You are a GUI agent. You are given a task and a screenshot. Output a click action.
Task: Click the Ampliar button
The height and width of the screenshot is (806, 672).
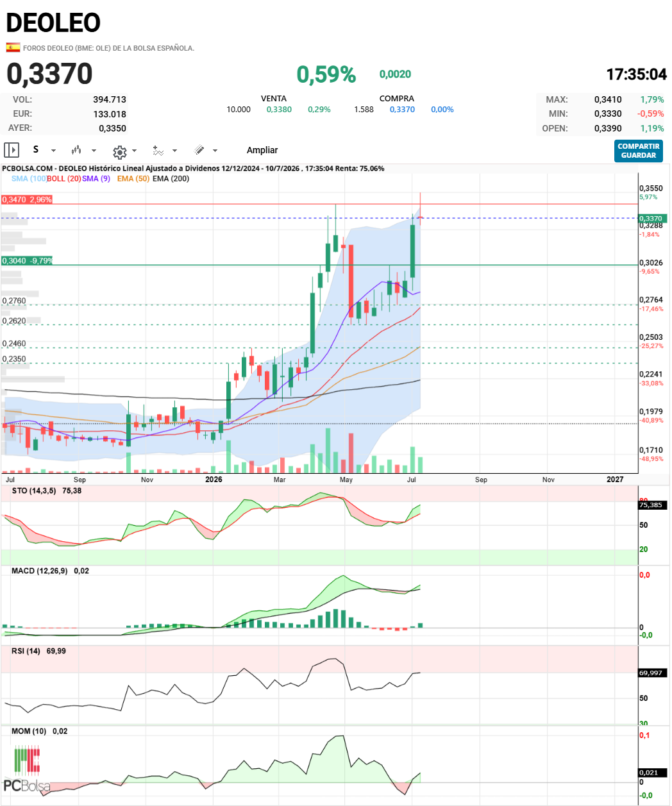pos(262,150)
